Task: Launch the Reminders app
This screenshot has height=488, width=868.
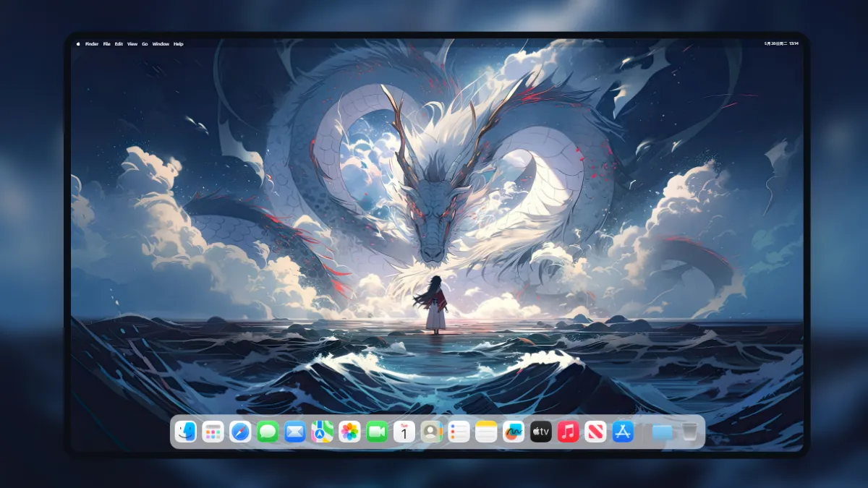Action: pyautogui.click(x=459, y=432)
